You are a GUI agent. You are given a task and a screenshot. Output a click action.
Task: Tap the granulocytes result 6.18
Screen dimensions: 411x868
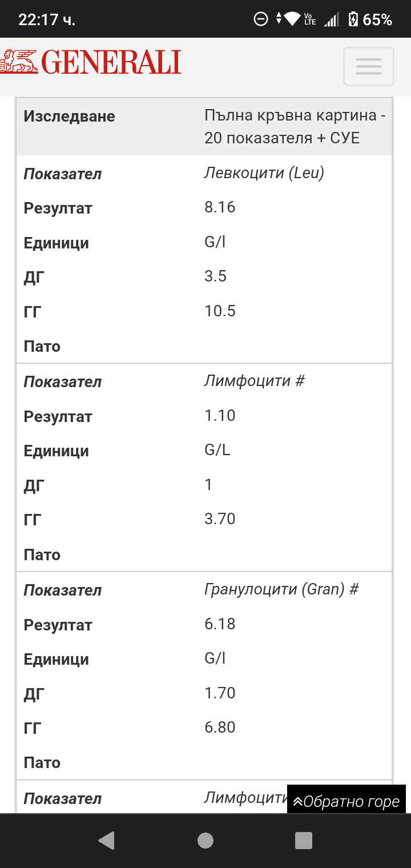click(x=220, y=624)
